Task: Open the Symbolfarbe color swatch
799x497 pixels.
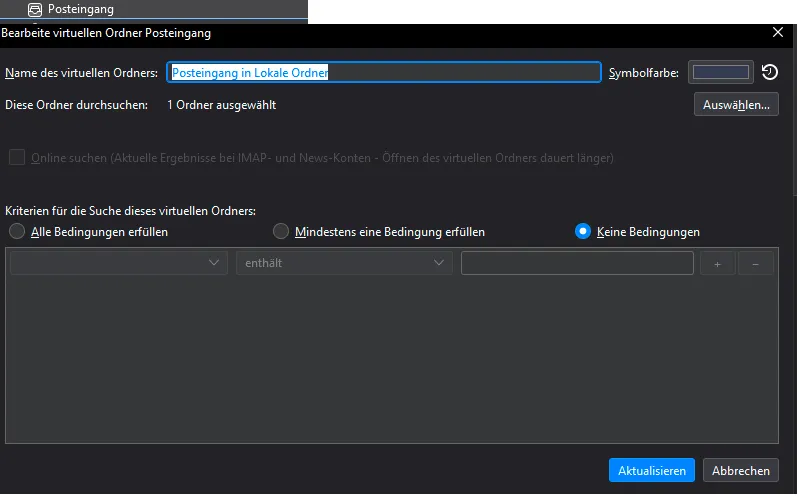Action: tap(721, 72)
